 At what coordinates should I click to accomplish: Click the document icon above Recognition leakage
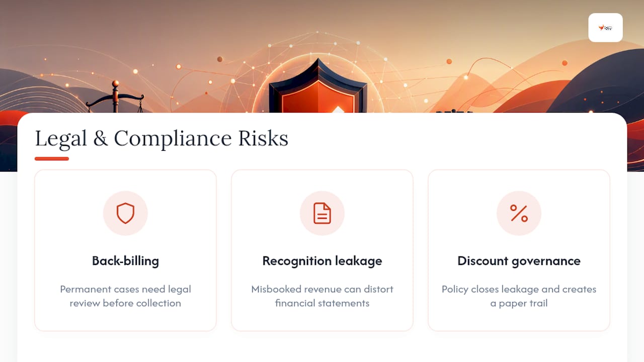[x=322, y=213]
